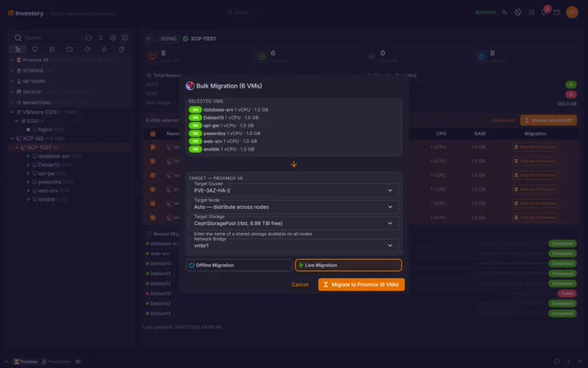Click the panel layout icon in sidebar toolbar
The image size is (588, 368).
125,37
